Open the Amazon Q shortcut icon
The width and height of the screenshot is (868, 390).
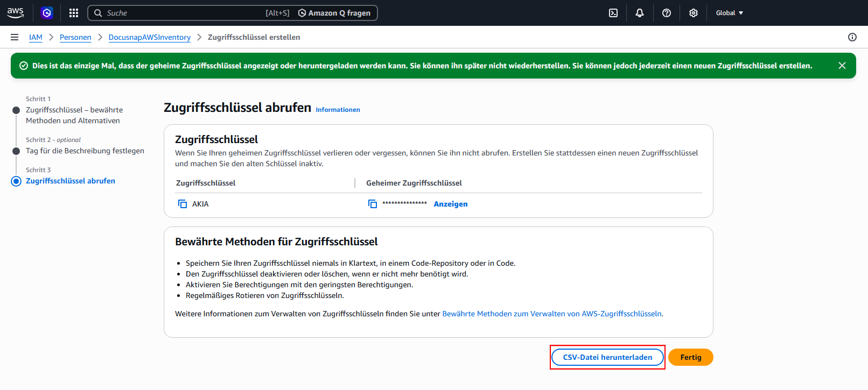[x=47, y=13]
